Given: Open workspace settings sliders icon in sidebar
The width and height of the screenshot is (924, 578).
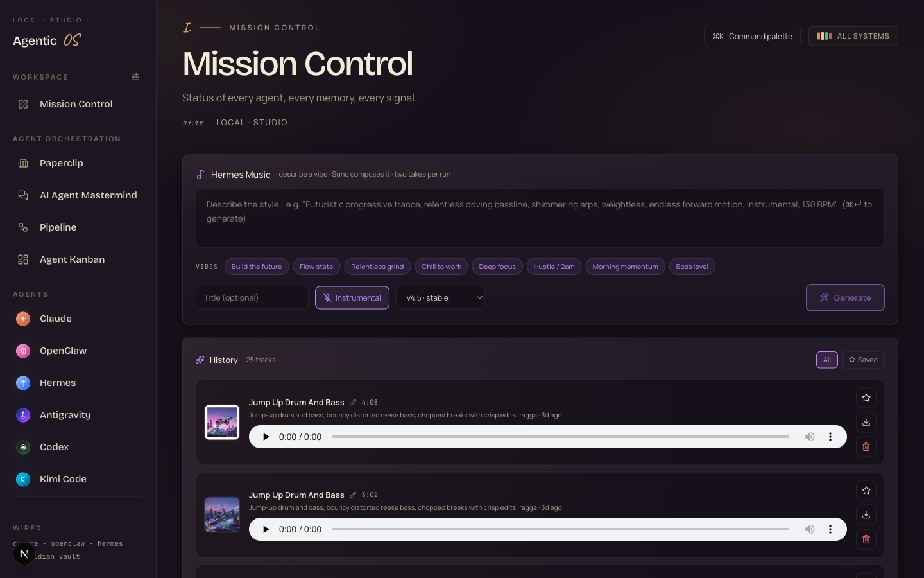Looking at the screenshot, I should [135, 77].
